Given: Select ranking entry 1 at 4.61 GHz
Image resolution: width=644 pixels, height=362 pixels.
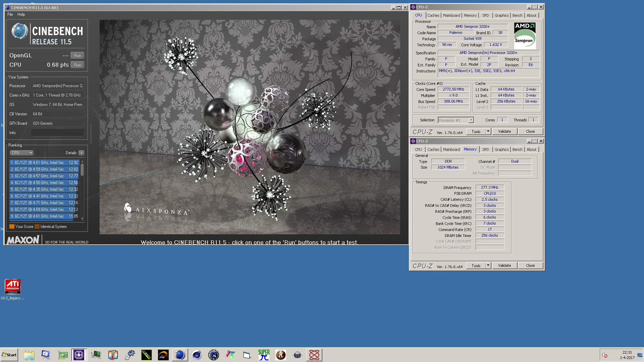Looking at the screenshot, I should [44, 163].
